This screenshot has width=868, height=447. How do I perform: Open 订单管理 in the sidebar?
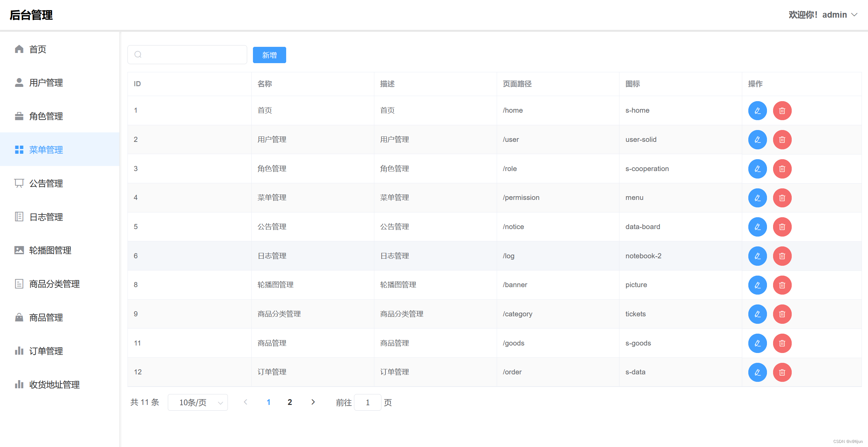[60, 351]
